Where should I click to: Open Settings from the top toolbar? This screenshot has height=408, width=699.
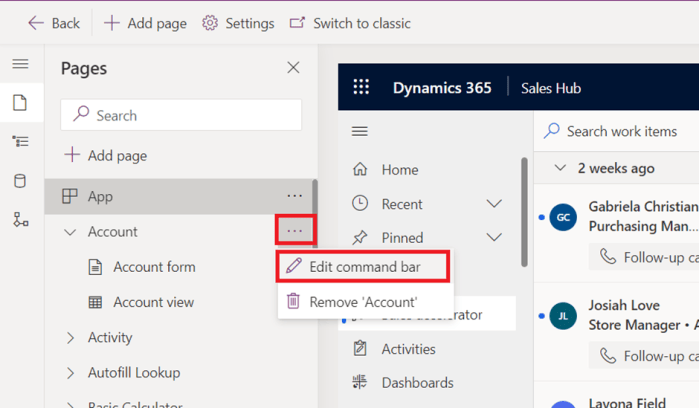pyautogui.click(x=238, y=23)
